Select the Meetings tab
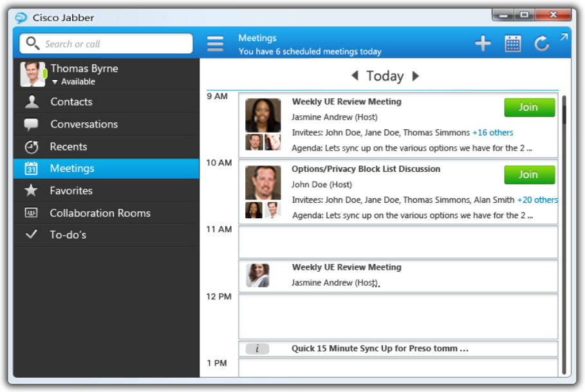This screenshot has width=585, height=392. (106, 169)
